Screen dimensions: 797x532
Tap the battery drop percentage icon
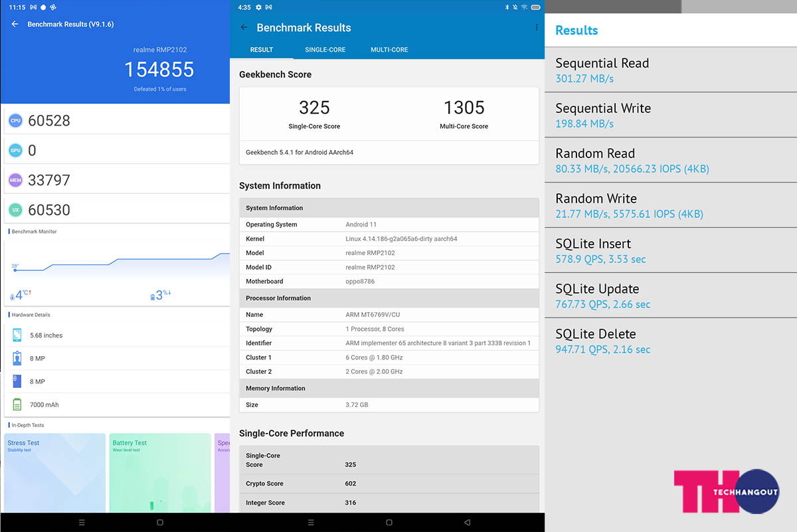[x=152, y=297]
